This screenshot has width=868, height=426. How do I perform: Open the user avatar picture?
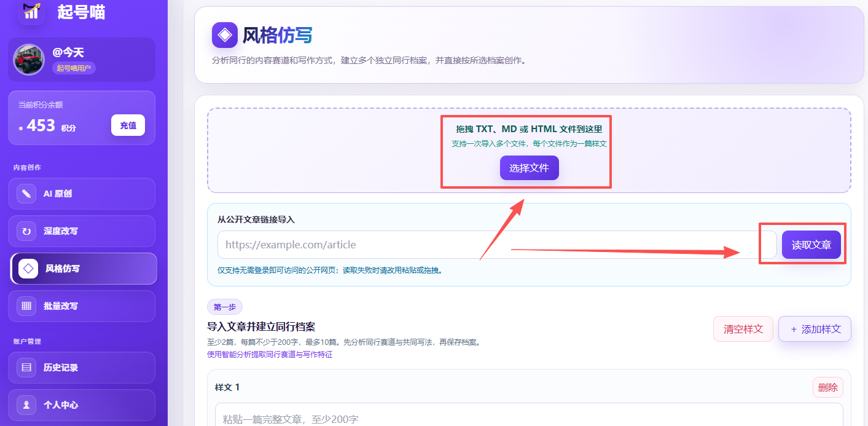click(29, 60)
